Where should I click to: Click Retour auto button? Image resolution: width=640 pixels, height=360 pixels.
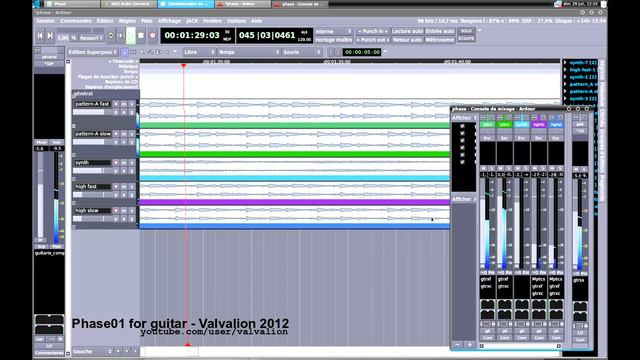(407, 40)
